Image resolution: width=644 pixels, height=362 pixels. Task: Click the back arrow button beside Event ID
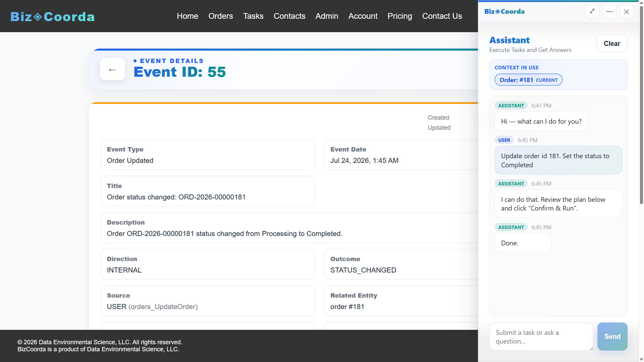click(112, 69)
